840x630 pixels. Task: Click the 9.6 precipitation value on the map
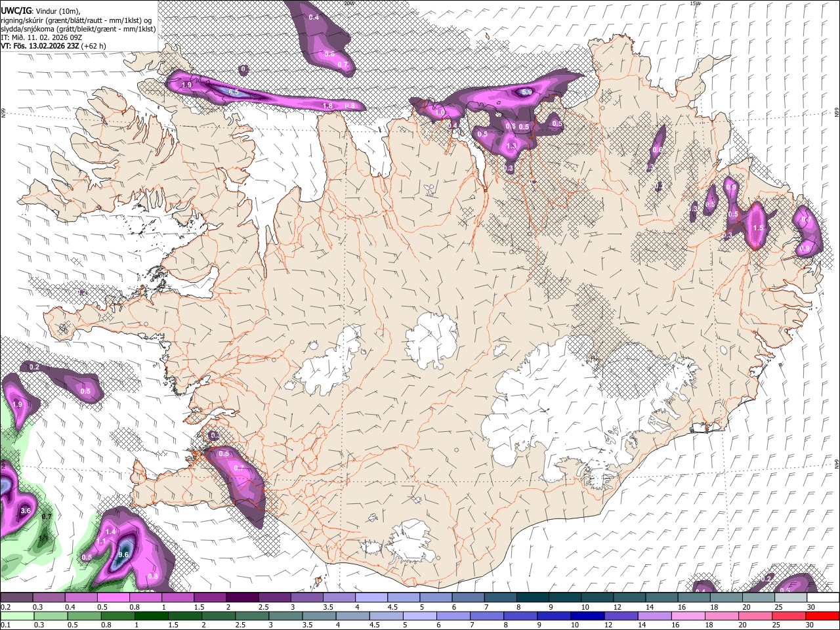point(123,555)
